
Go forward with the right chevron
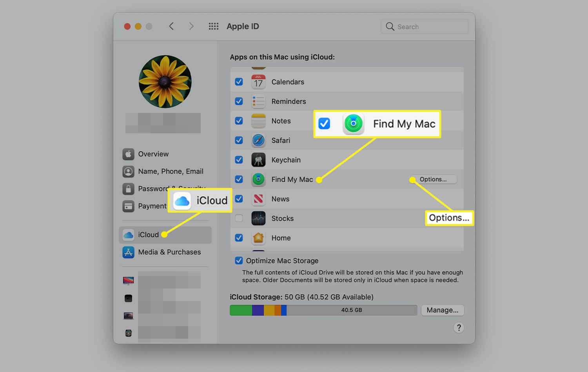coord(191,26)
